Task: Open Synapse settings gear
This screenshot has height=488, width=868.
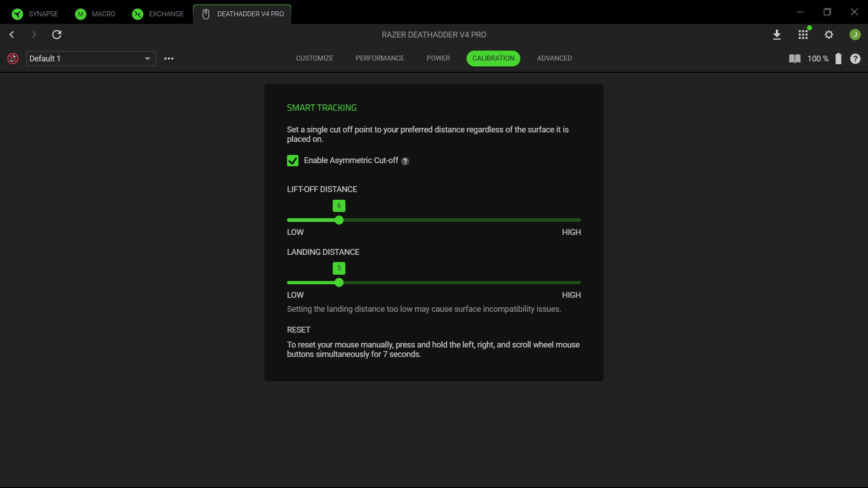Action: (x=829, y=35)
